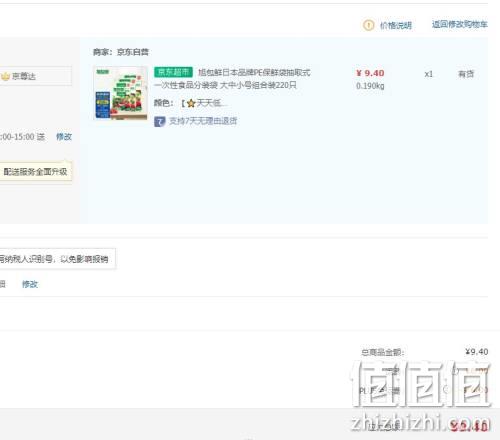Click the 有货 stock status
This screenshot has width=500, height=440.
coord(466,74)
